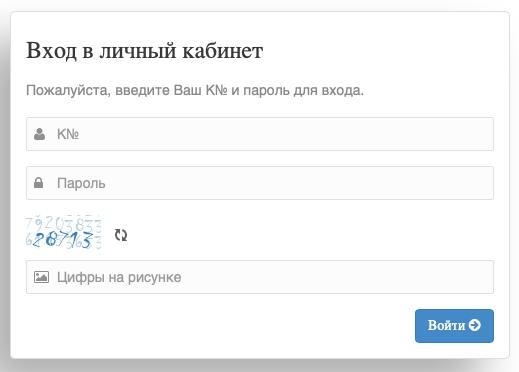Click the padlock icon in password field

[x=39, y=183]
